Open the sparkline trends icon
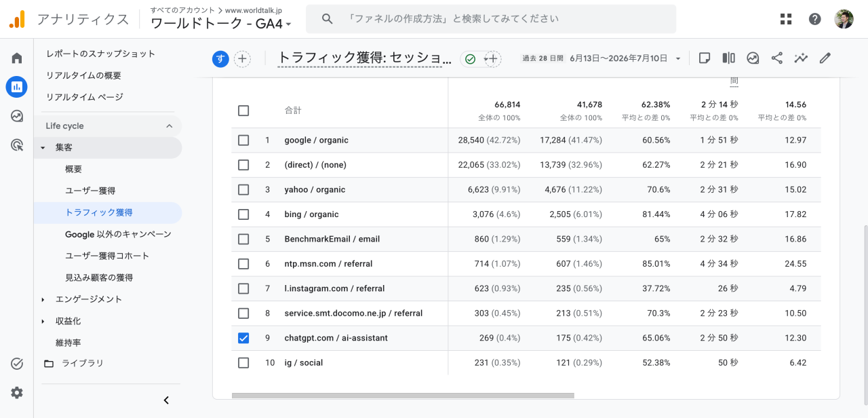 point(801,58)
